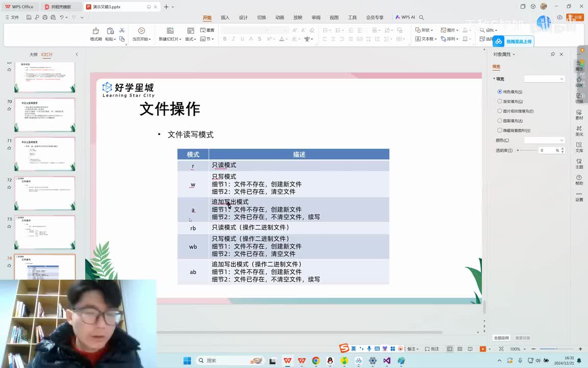Click the Cut scissors icon
The height and width of the screenshot is (368, 588).
(x=122, y=31)
